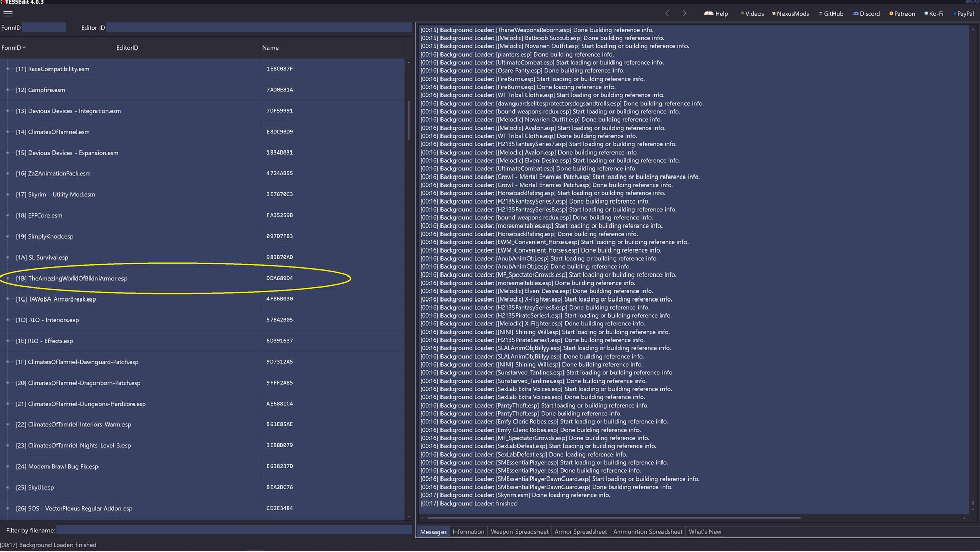Open the hamburger main menu
980x552 pixels.
[8, 14]
